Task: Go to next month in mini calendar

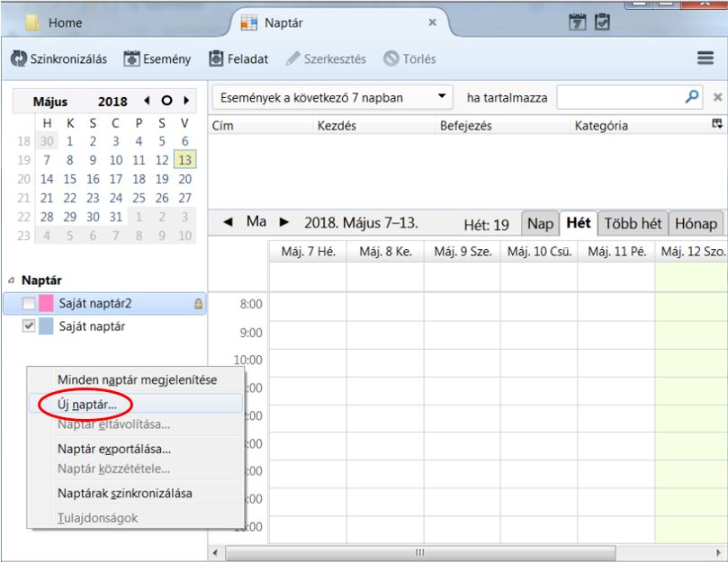Action: pyautogui.click(x=185, y=102)
